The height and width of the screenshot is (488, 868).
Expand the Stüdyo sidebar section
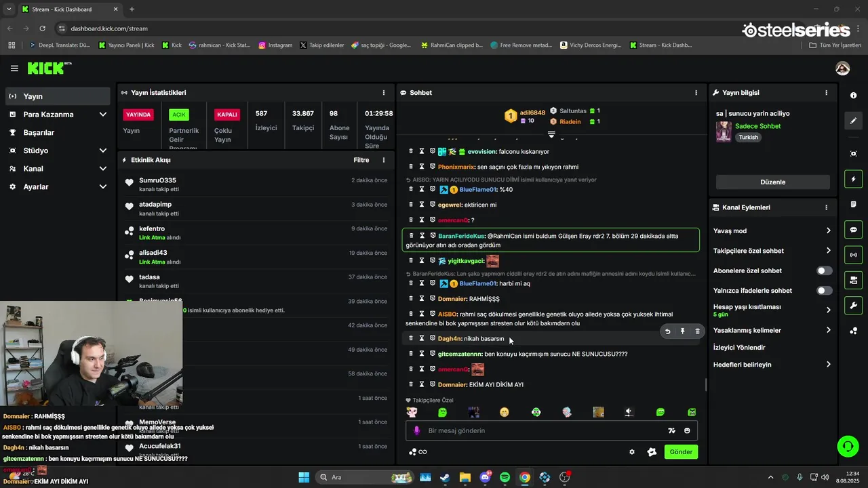coord(57,150)
